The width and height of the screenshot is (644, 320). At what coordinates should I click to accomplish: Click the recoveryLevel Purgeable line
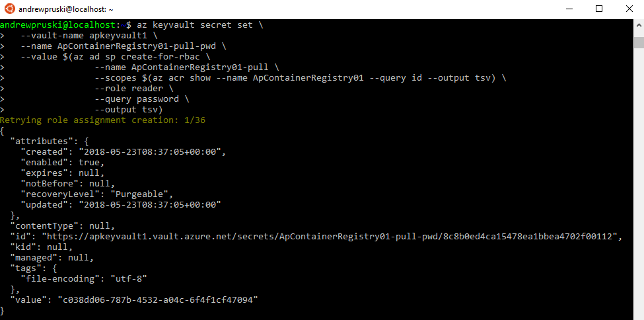pos(97,194)
